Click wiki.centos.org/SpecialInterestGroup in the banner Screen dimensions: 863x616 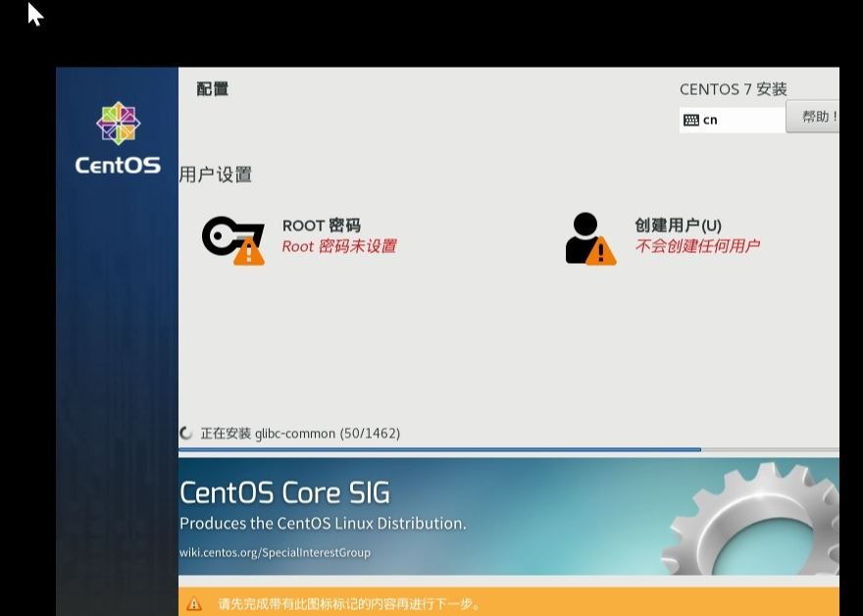tap(276, 552)
